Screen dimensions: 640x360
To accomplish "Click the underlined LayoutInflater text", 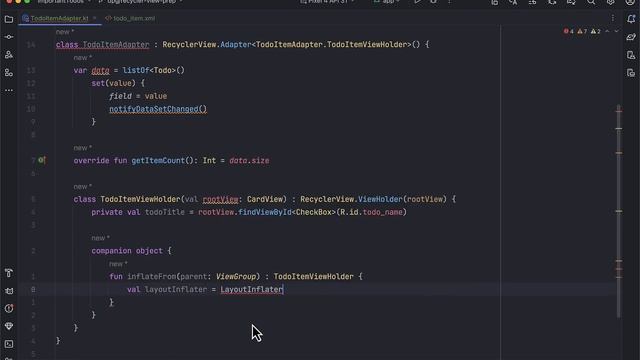I will pyautogui.click(x=251, y=289).
